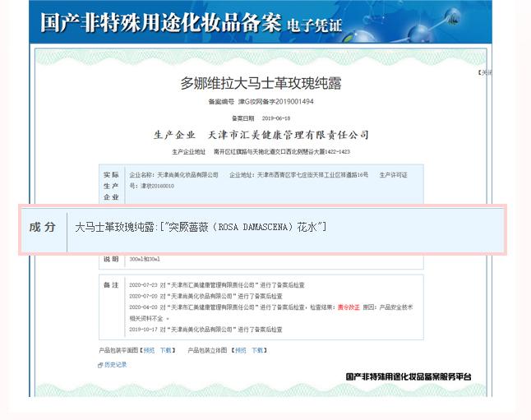531x420 pixels.
Task: Click the 国产非特殊用途化妆品备案 header banner title
Action: tap(160, 23)
